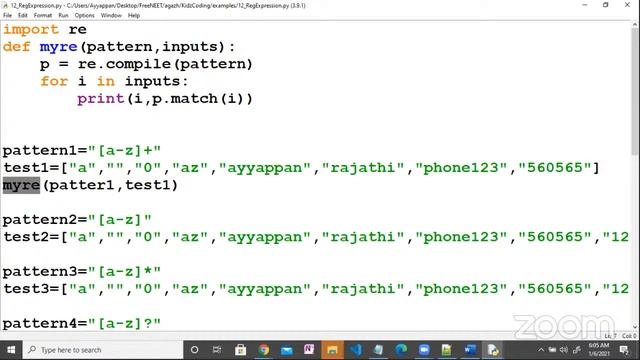Minimize the IDLE editor window
This screenshot has height=360, width=640.
click(585, 5)
